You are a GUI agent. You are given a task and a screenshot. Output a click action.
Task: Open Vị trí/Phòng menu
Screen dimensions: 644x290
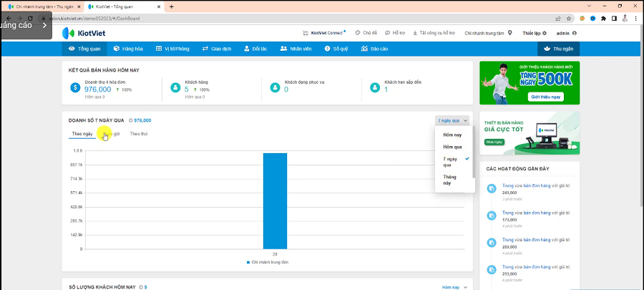tap(172, 49)
